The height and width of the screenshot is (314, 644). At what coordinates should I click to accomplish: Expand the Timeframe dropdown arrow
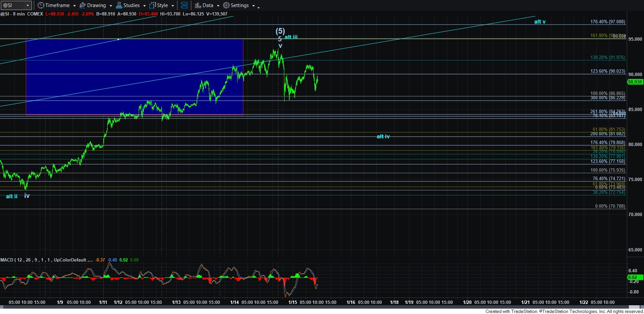point(74,6)
